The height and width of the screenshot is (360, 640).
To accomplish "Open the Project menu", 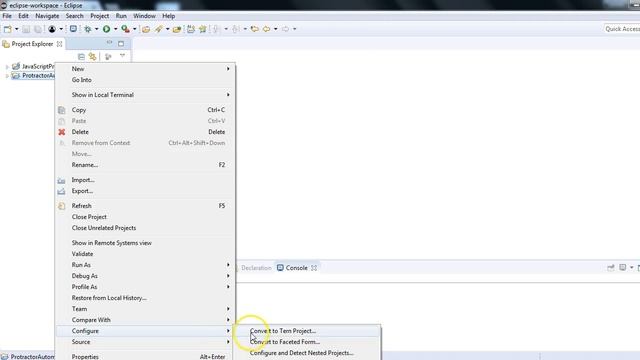I will [x=99, y=16].
